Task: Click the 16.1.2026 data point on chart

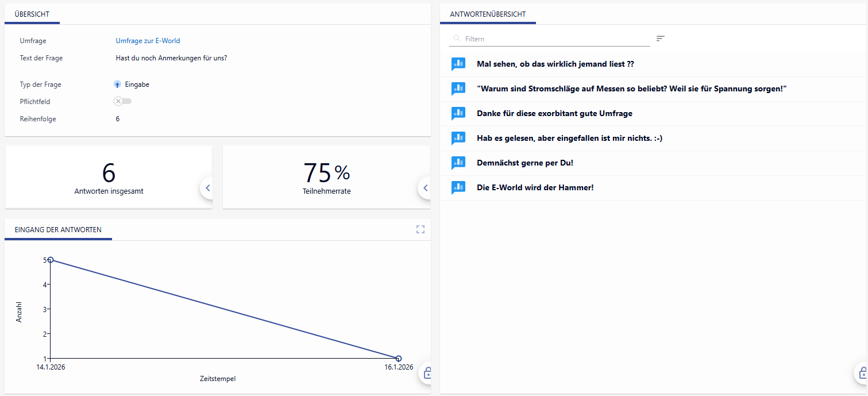Action: 399,359
